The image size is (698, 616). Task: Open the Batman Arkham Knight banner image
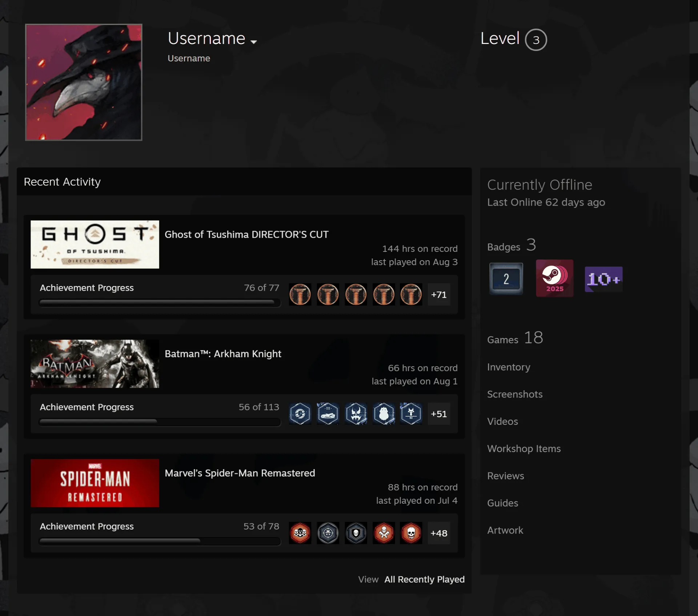coord(95,364)
